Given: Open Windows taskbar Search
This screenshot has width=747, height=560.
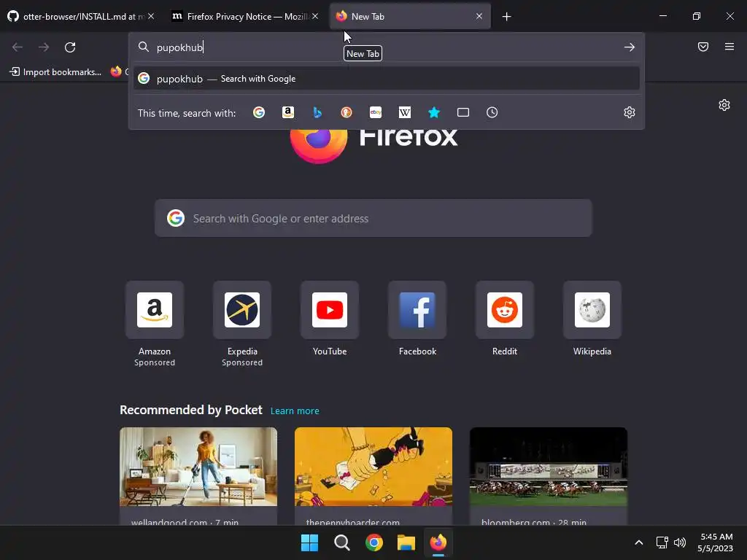Looking at the screenshot, I should click(341, 542).
